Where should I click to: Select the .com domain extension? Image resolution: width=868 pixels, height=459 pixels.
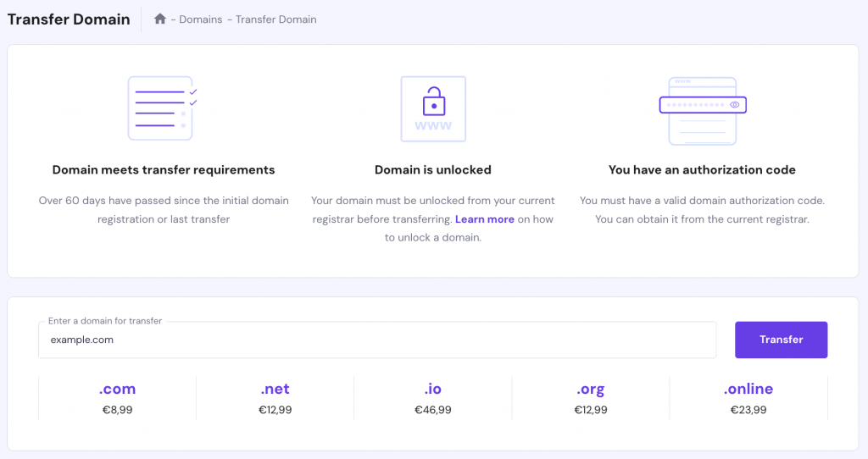coord(117,390)
